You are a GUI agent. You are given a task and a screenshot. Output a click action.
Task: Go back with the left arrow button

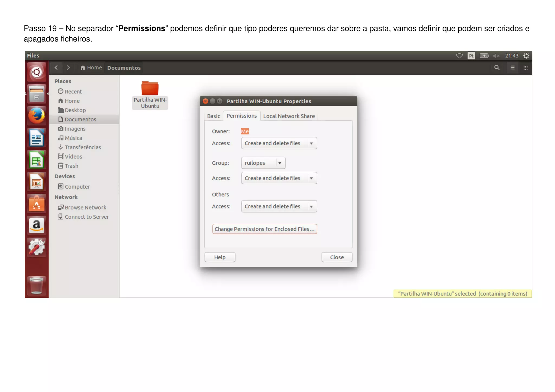(56, 68)
